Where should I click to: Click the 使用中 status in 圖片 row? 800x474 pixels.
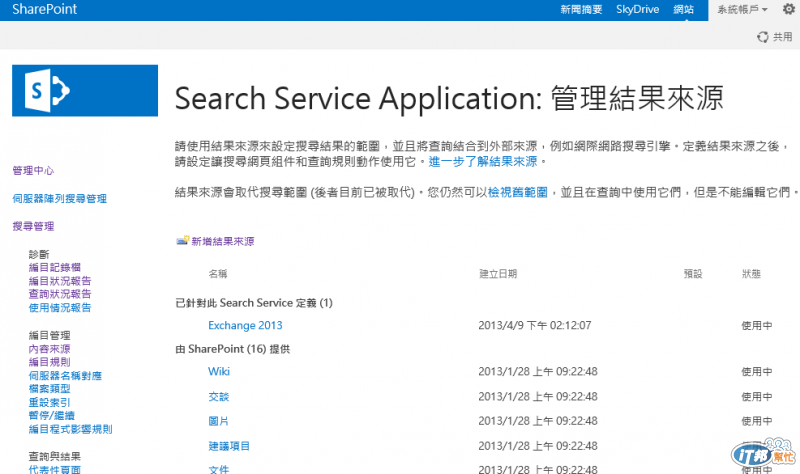click(757, 421)
